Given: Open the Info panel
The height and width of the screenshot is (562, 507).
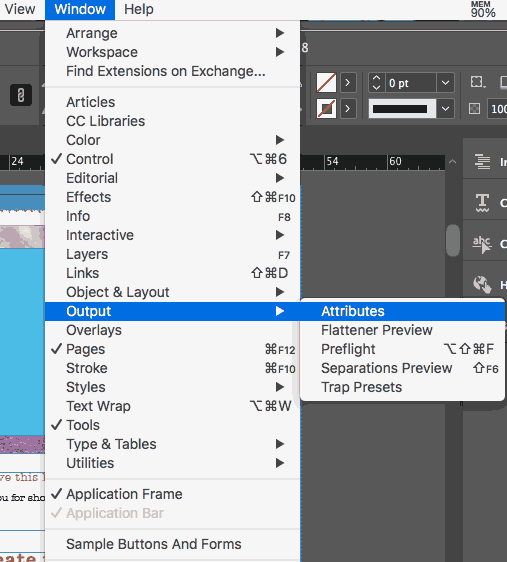Looking at the screenshot, I should click(173, 216).
